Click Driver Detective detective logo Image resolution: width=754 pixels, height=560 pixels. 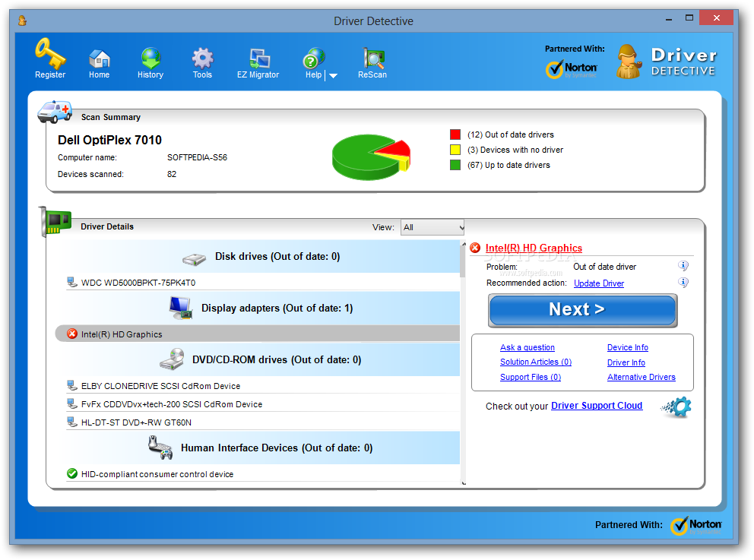click(x=629, y=62)
